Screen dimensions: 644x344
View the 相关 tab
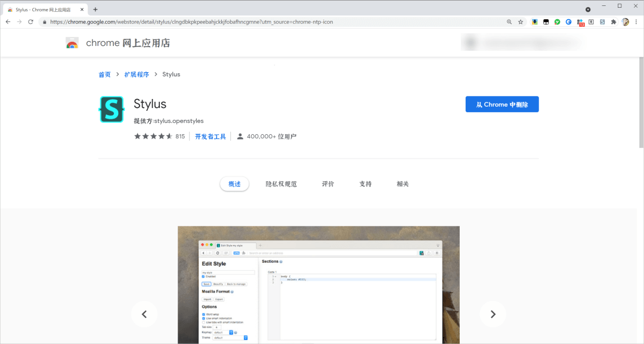(x=403, y=184)
